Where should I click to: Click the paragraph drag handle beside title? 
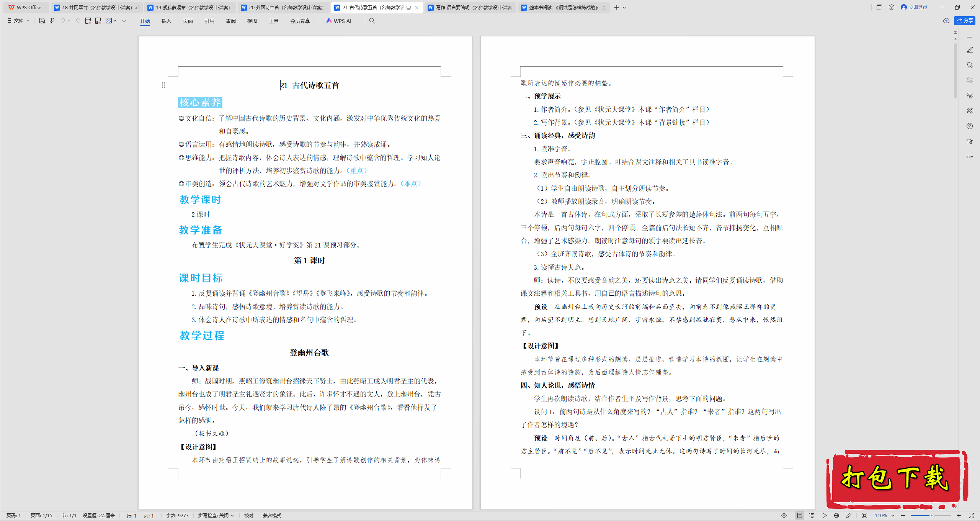click(x=163, y=85)
